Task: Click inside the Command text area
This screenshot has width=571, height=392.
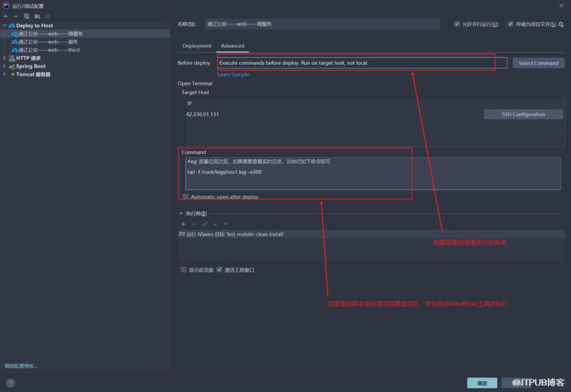Action: coord(373,173)
